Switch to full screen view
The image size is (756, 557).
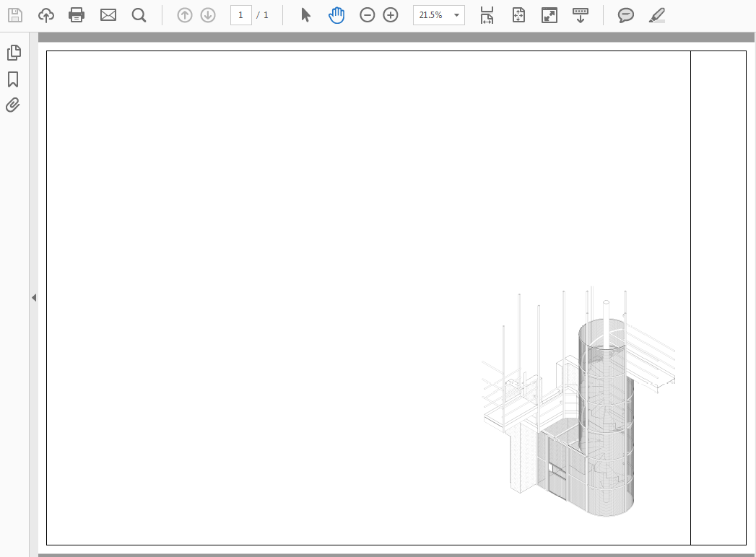549,15
